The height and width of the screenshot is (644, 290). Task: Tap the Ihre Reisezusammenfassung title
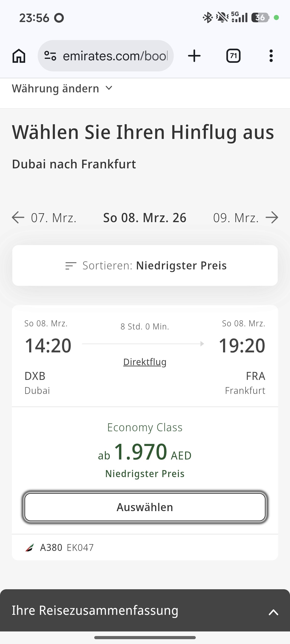click(95, 610)
